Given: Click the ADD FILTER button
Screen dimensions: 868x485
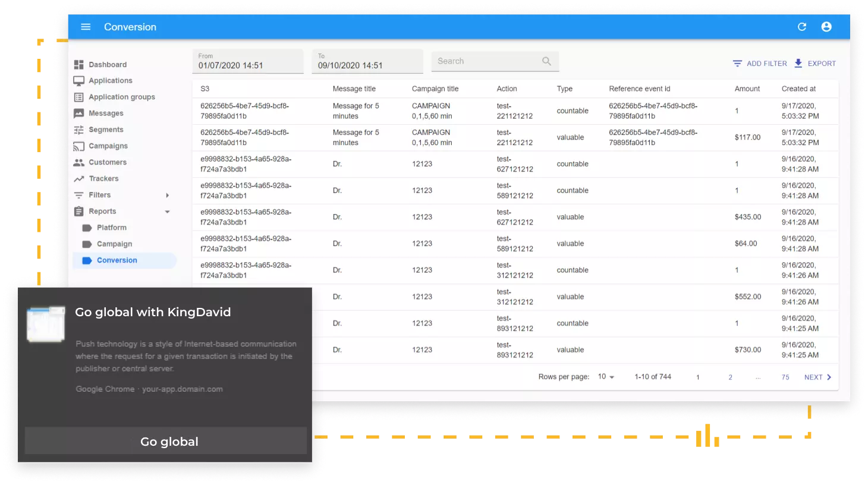Looking at the screenshot, I should [x=760, y=64].
